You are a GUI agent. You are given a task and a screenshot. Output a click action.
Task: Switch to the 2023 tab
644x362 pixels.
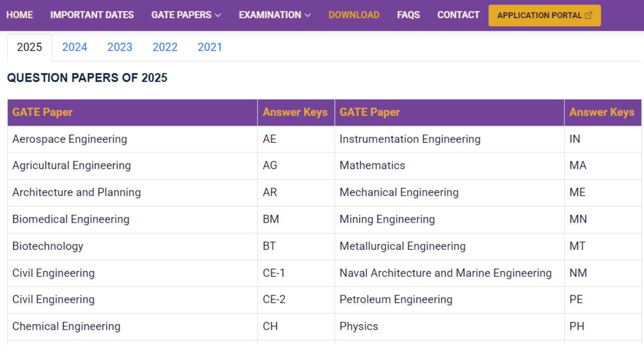click(x=120, y=47)
